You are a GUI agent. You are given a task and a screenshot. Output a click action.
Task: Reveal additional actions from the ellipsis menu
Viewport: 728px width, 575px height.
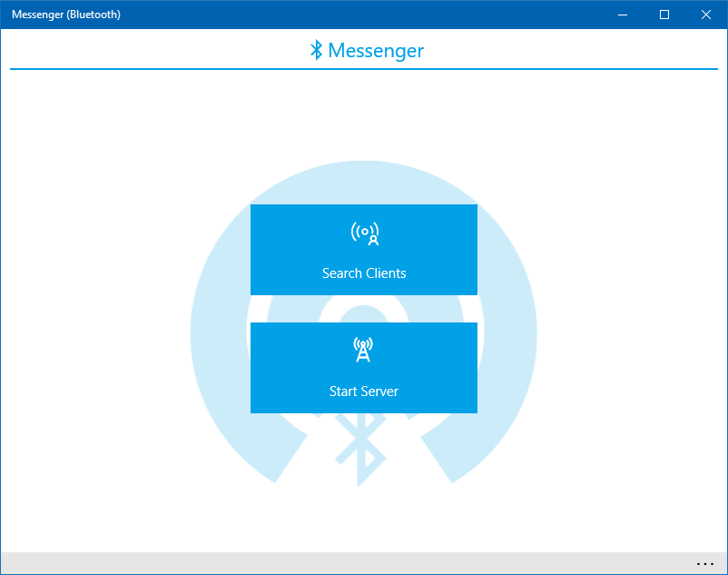(705, 563)
